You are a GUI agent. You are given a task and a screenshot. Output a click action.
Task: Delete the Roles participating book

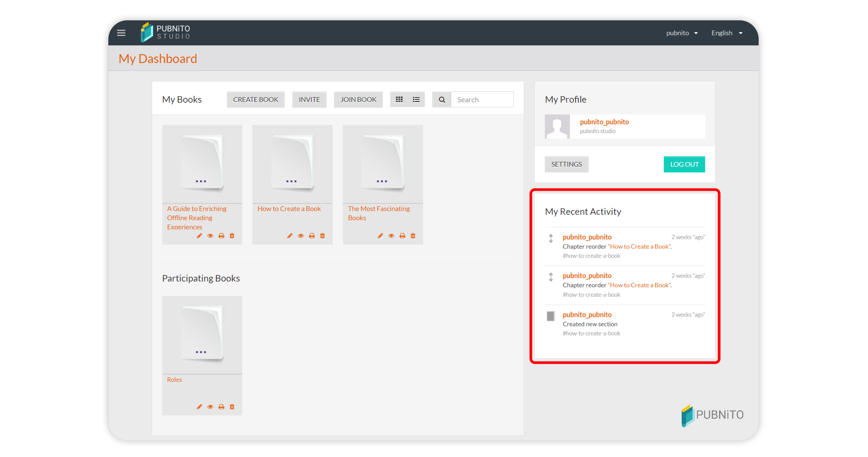pyautogui.click(x=232, y=407)
